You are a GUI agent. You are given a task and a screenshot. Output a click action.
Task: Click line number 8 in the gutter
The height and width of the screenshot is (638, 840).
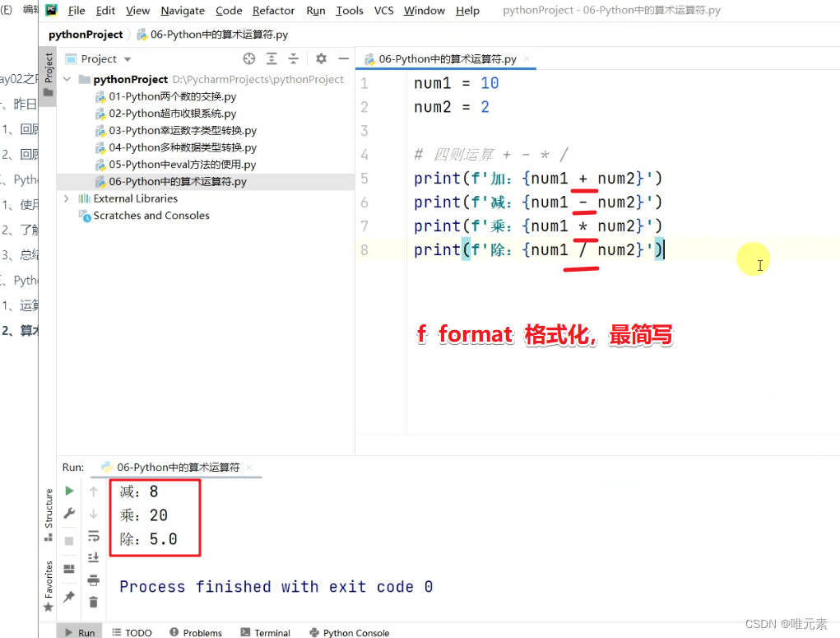pyautogui.click(x=364, y=249)
